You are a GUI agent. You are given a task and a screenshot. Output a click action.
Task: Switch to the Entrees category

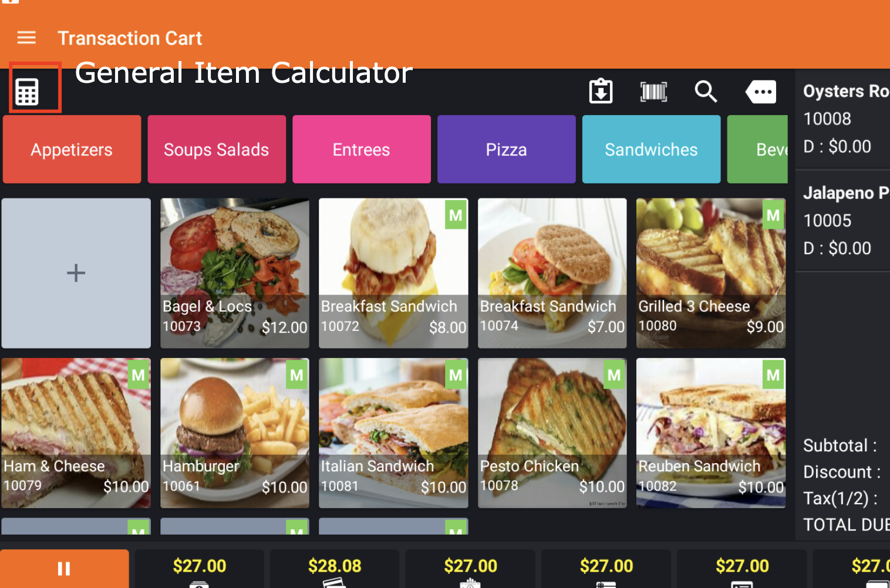[x=362, y=149]
